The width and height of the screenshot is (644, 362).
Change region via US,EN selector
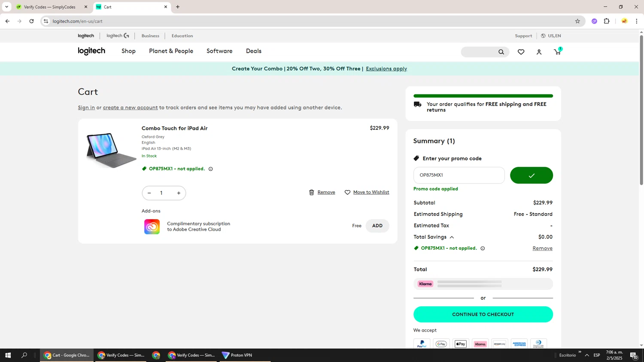pyautogui.click(x=551, y=36)
